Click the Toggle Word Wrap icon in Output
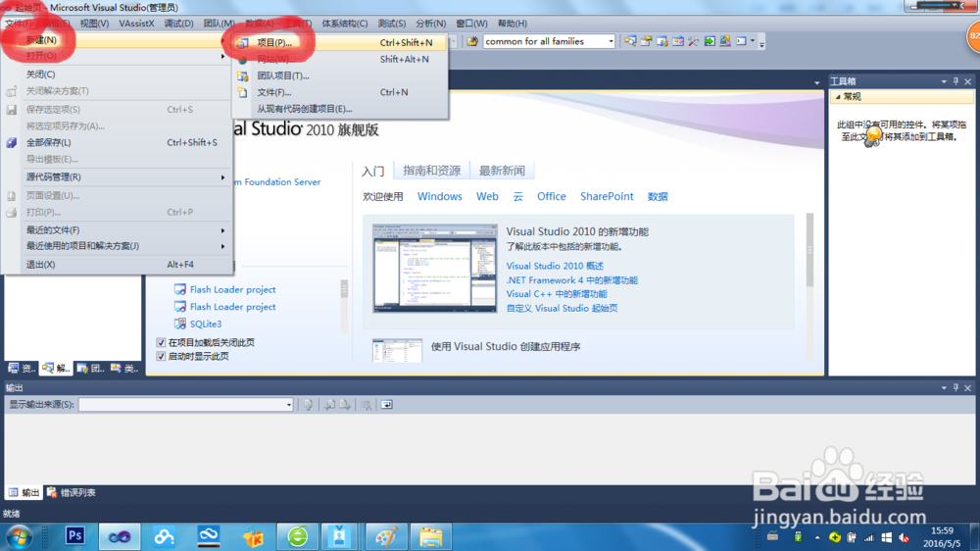 click(x=387, y=405)
